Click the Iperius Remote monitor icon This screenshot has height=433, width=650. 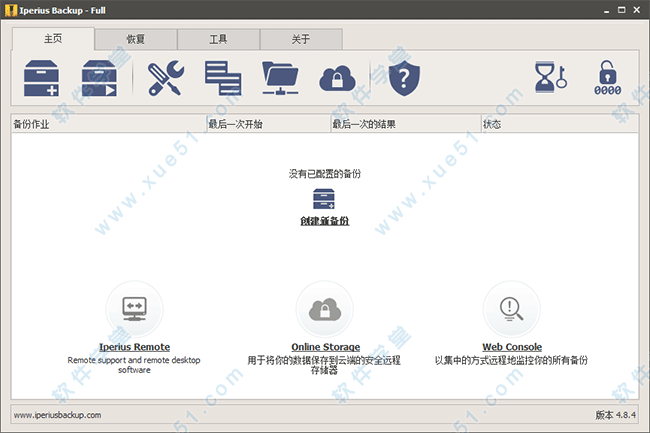pos(134,309)
